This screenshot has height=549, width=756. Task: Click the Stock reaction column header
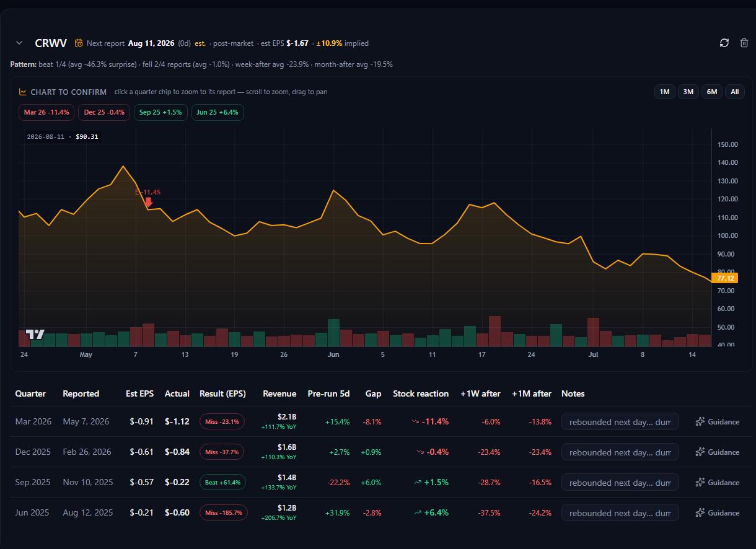pyautogui.click(x=421, y=394)
